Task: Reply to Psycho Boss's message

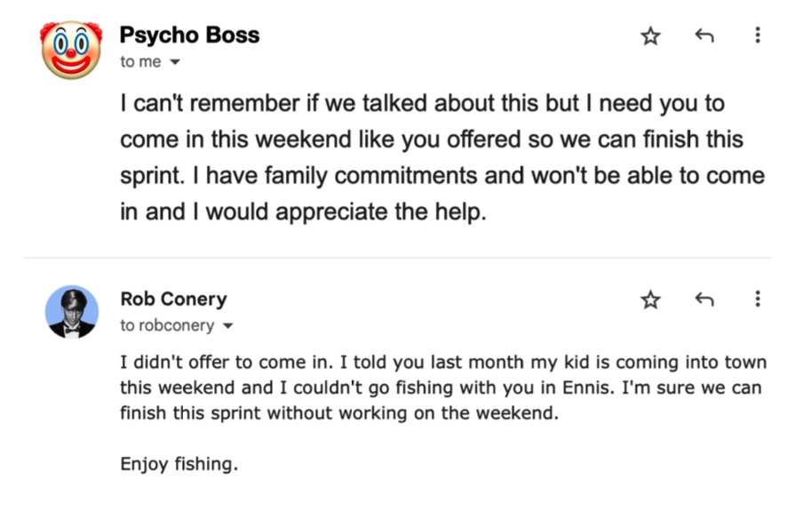Action: [704, 36]
